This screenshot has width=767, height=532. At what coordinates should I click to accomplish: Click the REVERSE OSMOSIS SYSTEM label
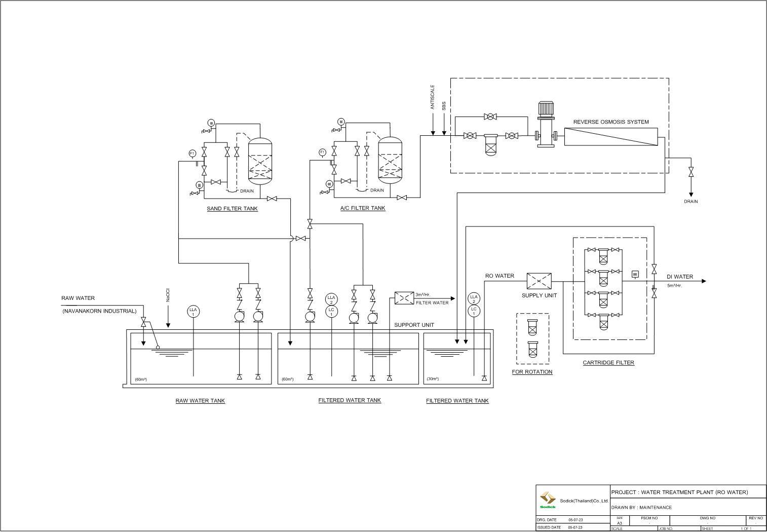pyautogui.click(x=611, y=122)
